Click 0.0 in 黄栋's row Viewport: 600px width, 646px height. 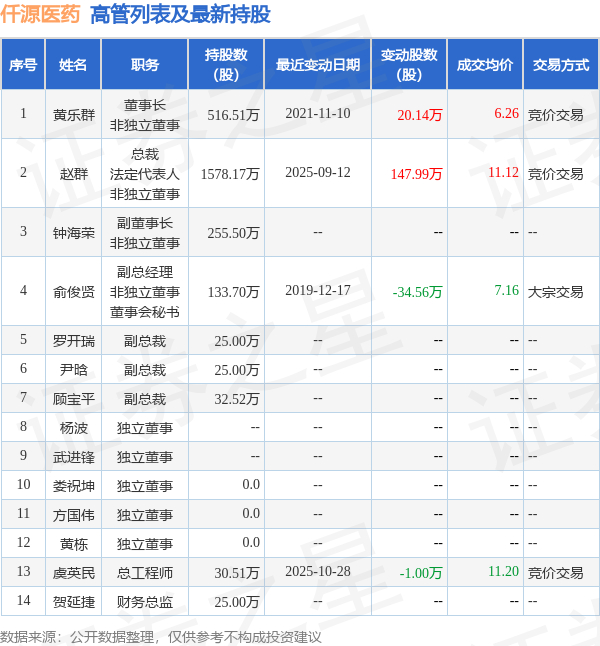pyautogui.click(x=251, y=543)
